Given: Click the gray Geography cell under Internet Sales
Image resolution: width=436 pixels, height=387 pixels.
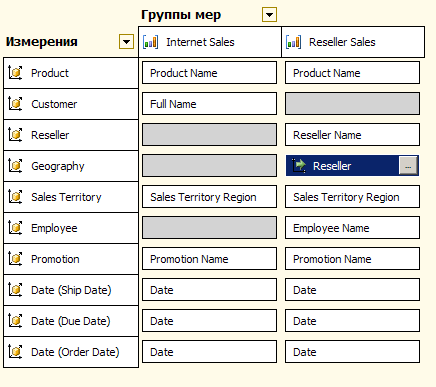Looking at the screenshot, I should (x=209, y=166).
